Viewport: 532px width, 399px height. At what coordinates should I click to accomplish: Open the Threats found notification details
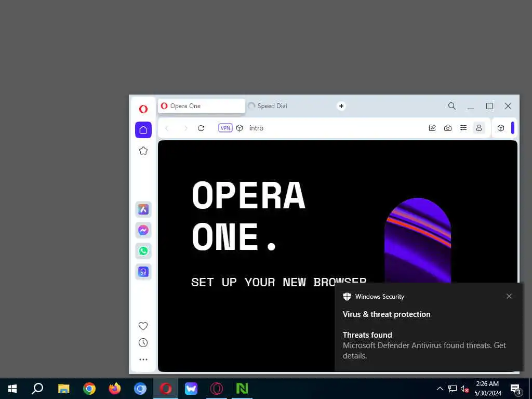click(424, 345)
